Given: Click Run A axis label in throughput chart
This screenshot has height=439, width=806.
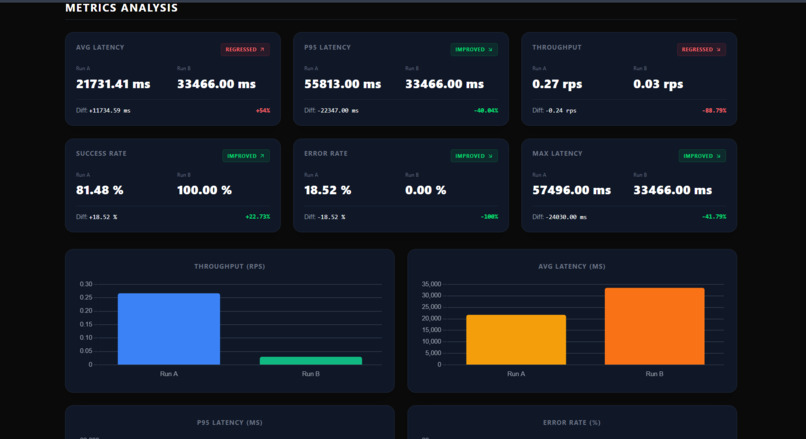Looking at the screenshot, I should click(169, 374).
